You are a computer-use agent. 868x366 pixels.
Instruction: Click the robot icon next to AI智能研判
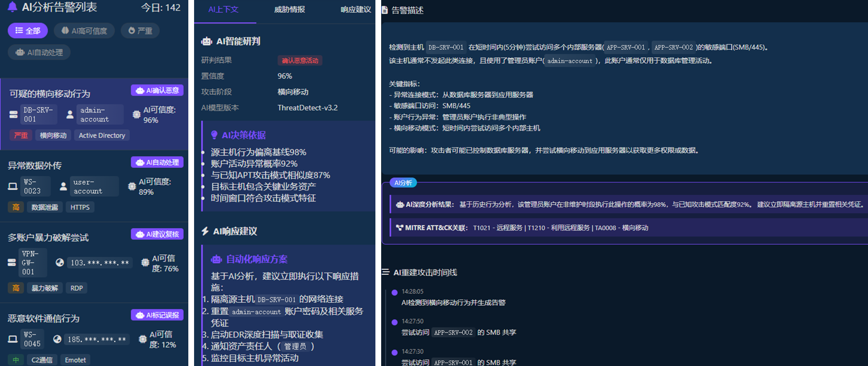(x=206, y=41)
